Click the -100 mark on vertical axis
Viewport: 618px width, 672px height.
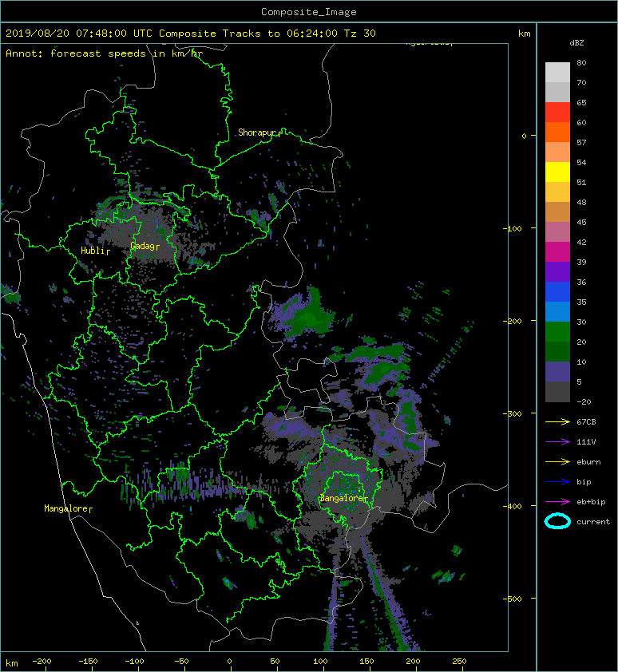click(512, 228)
